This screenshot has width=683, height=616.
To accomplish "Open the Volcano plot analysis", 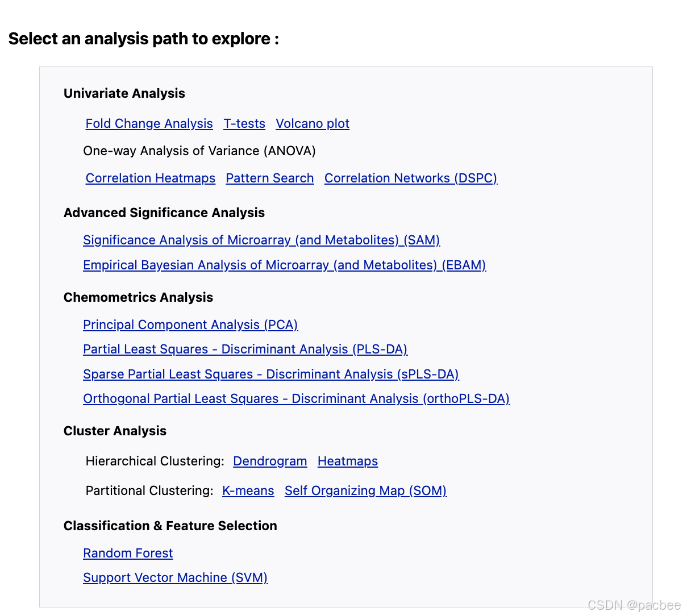I will tap(313, 124).
